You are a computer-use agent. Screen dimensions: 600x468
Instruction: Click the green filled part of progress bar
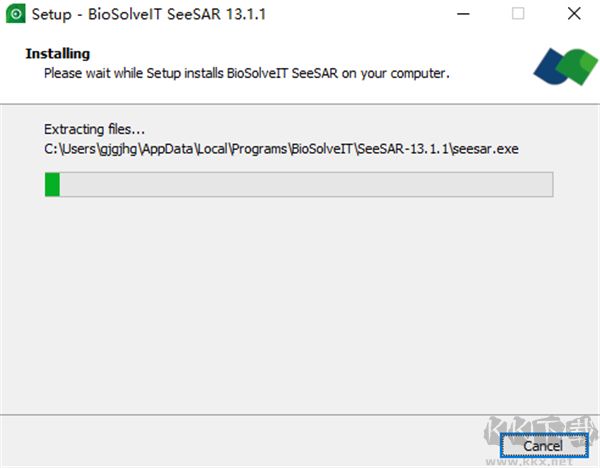pos(52,184)
